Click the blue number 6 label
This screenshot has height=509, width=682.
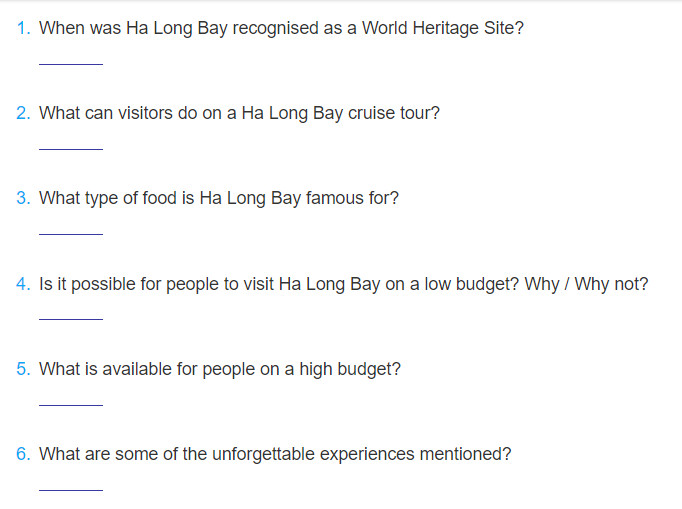[x=23, y=454]
